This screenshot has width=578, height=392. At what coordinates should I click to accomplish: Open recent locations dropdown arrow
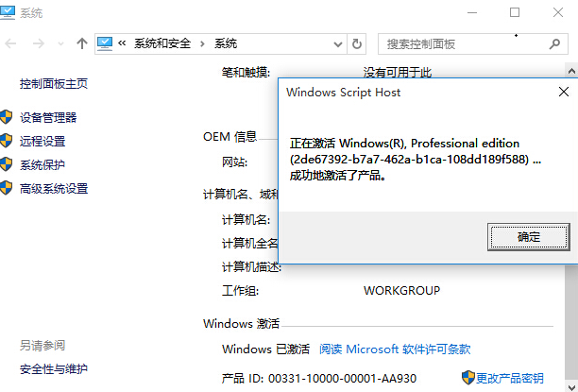(60, 44)
